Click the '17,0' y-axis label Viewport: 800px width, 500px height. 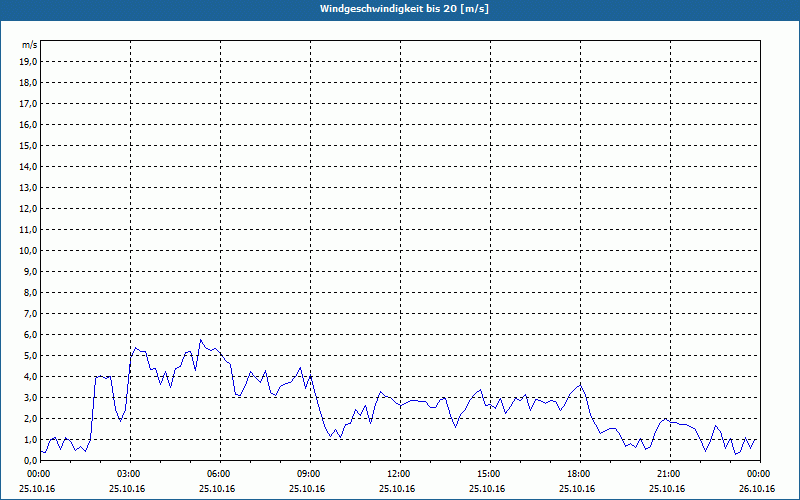click(x=28, y=104)
